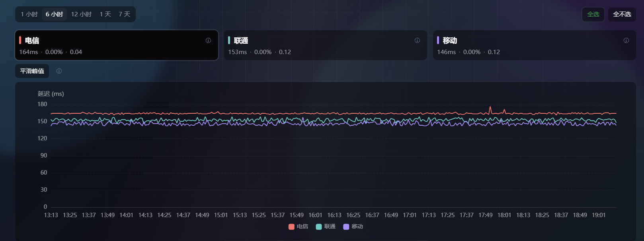This screenshot has height=241, width=644.
Task: Toggle 联通 series in chart legend
Action: [x=326, y=227]
